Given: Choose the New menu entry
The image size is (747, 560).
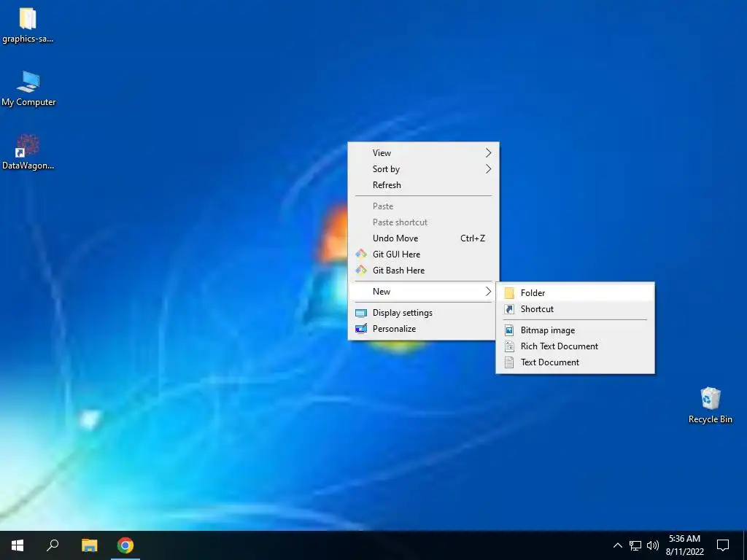Looking at the screenshot, I should click(x=424, y=292).
